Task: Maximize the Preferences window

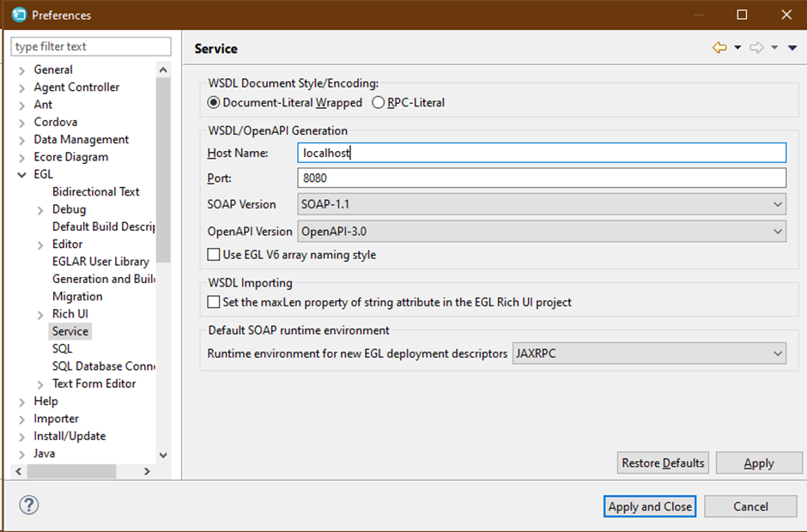Action: click(x=742, y=15)
